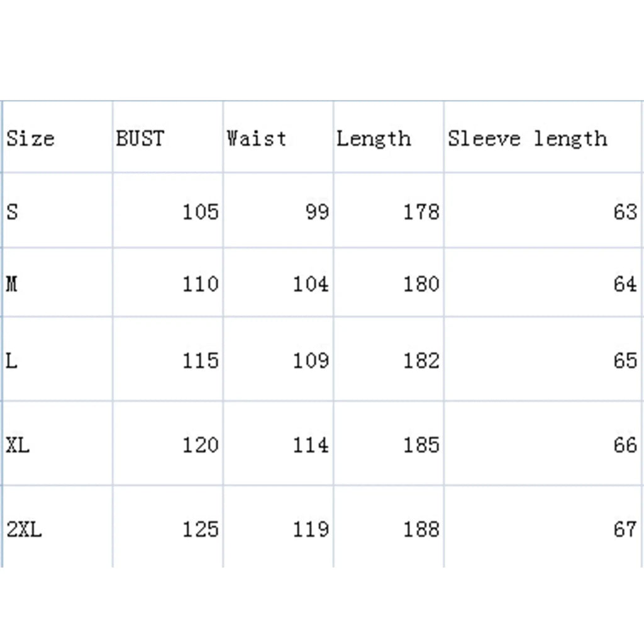
Task: Select the BUST column header
Action: [x=140, y=138]
